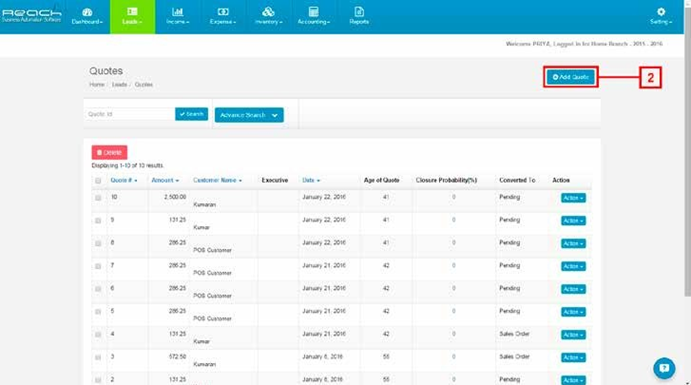
Task: Sort by Amount column
Action: [165, 180]
